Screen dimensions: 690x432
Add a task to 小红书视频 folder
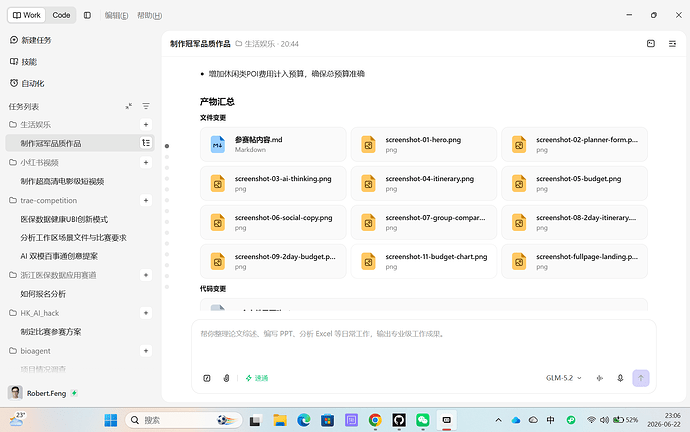pos(146,162)
